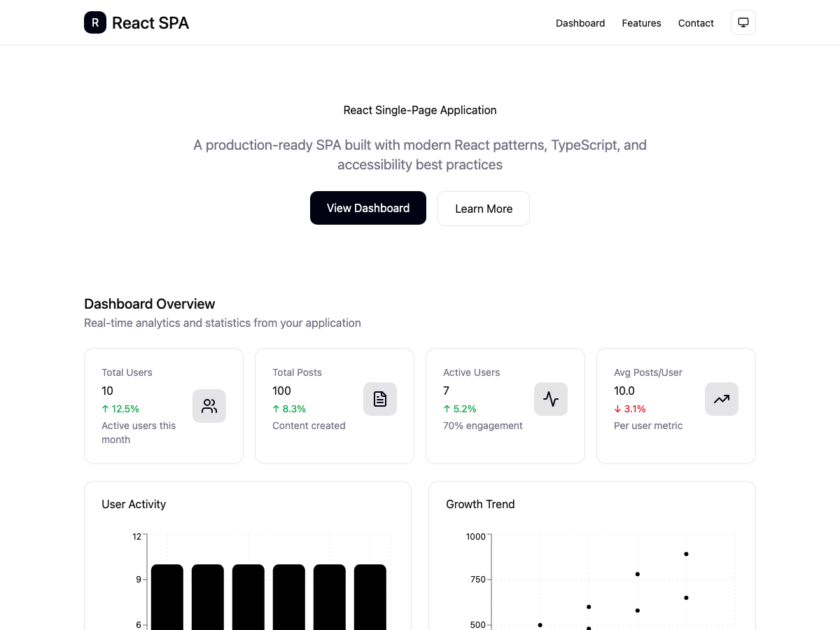
Task: Click the 'Real-time analytics and statistics' subtitle
Action: tap(223, 323)
